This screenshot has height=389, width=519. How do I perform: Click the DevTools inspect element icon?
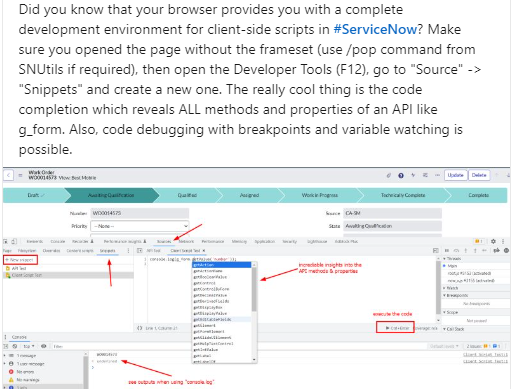[6, 241]
